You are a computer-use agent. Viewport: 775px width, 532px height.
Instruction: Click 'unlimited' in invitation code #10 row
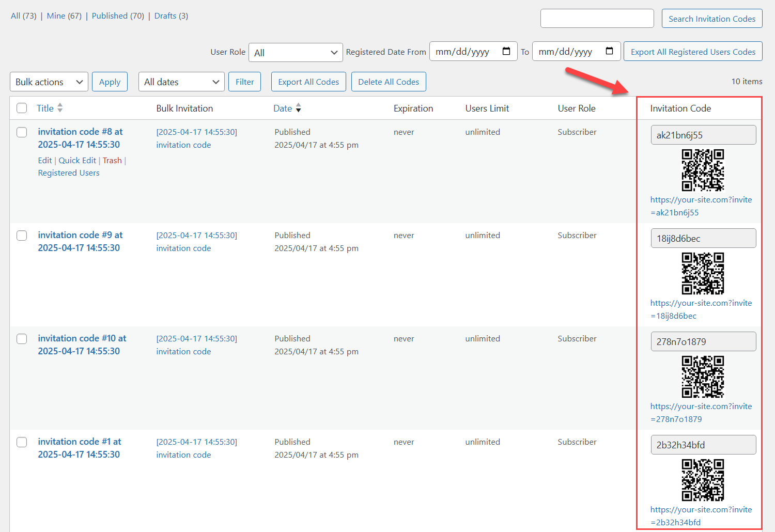(x=483, y=338)
